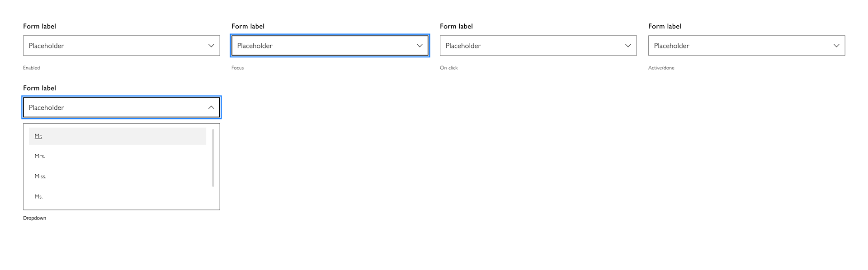Click the options list scrollbar thumb
The height and width of the screenshot is (270, 868).
[x=213, y=158]
